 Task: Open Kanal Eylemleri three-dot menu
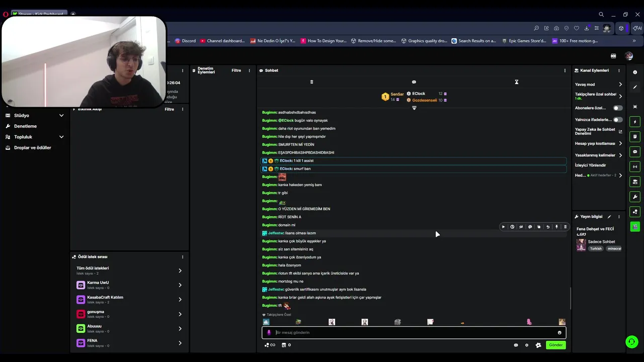pos(619,70)
